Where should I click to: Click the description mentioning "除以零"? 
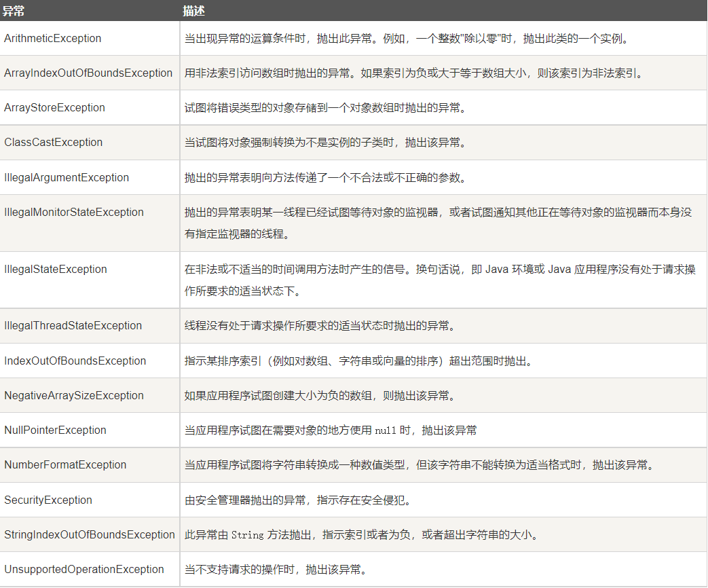pyautogui.click(x=407, y=39)
